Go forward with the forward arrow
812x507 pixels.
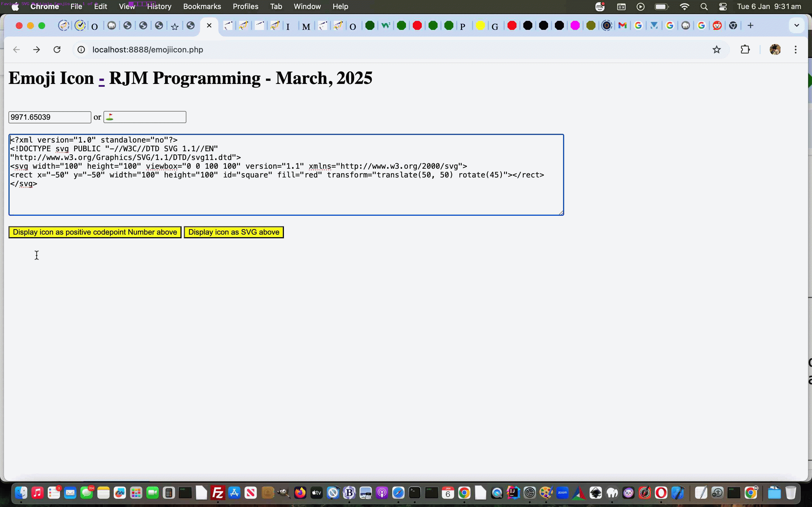(x=37, y=50)
